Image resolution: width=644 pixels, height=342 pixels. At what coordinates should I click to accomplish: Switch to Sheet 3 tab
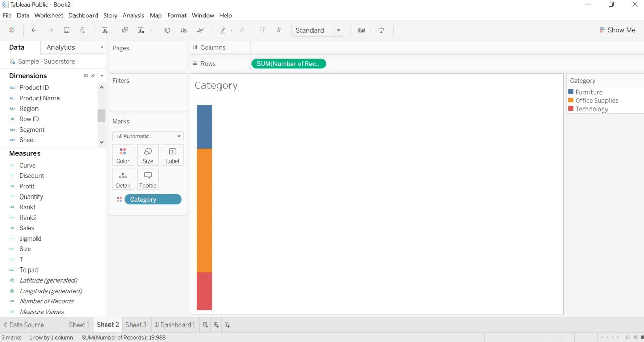click(x=136, y=325)
